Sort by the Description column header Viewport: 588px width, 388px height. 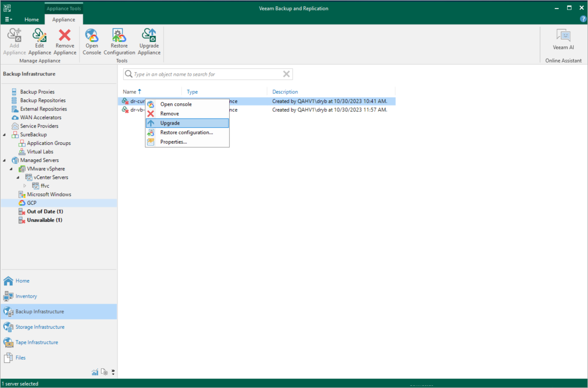coord(285,91)
